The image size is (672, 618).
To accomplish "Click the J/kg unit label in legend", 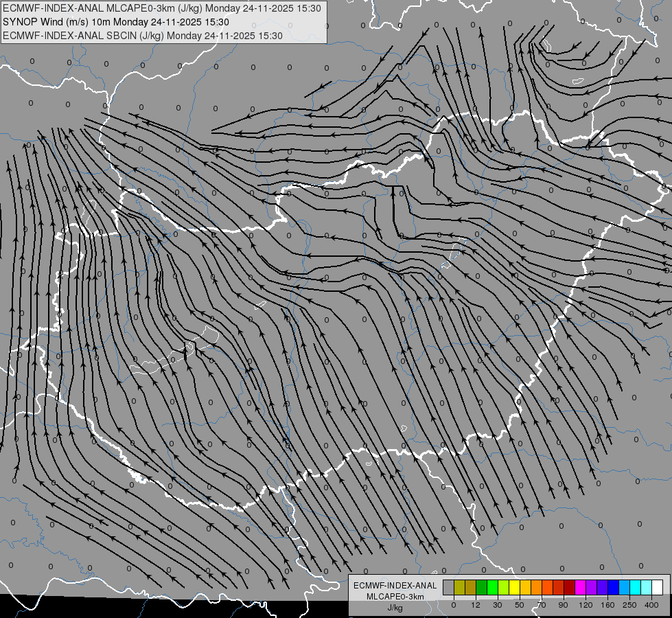I will tap(395, 608).
